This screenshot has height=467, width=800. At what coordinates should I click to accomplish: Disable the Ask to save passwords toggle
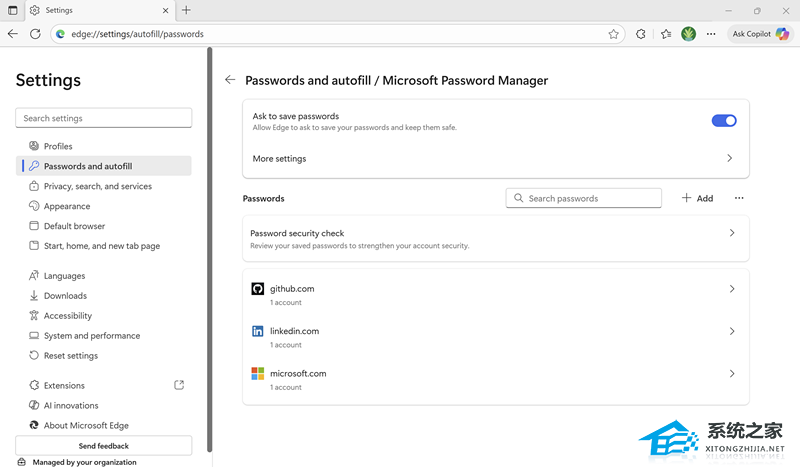click(724, 121)
